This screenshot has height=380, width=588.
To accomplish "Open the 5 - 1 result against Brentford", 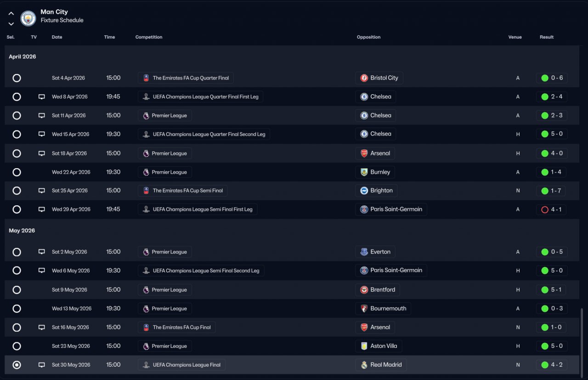I will (x=552, y=290).
